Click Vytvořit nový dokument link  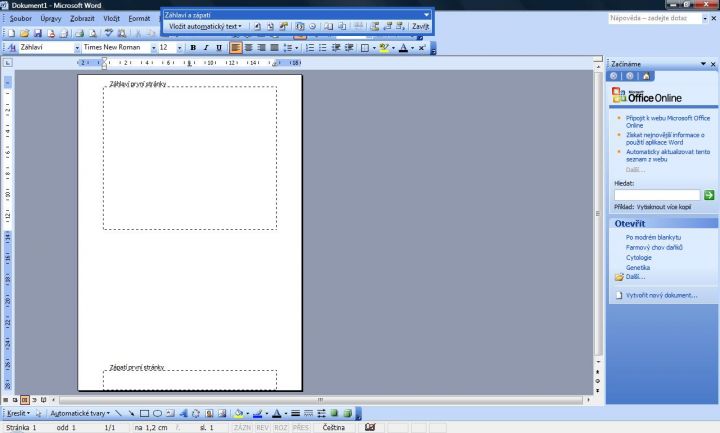[661, 295]
